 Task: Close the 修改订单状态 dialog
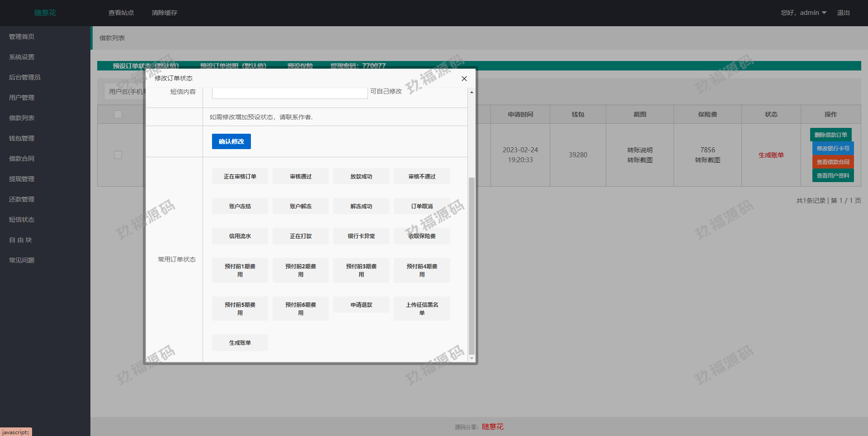point(464,79)
